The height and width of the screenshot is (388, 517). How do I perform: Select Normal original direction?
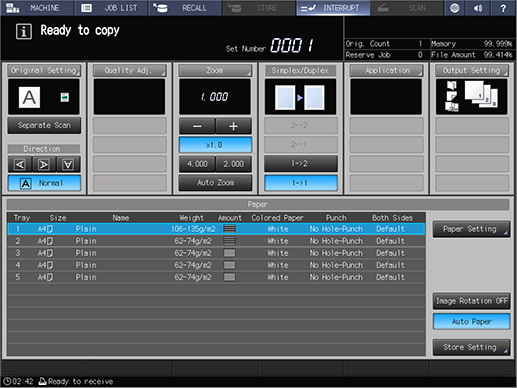click(x=44, y=183)
